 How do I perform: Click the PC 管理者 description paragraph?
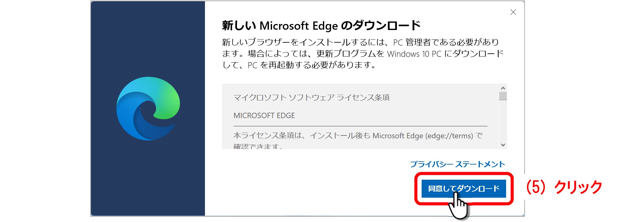pyautogui.click(x=363, y=53)
